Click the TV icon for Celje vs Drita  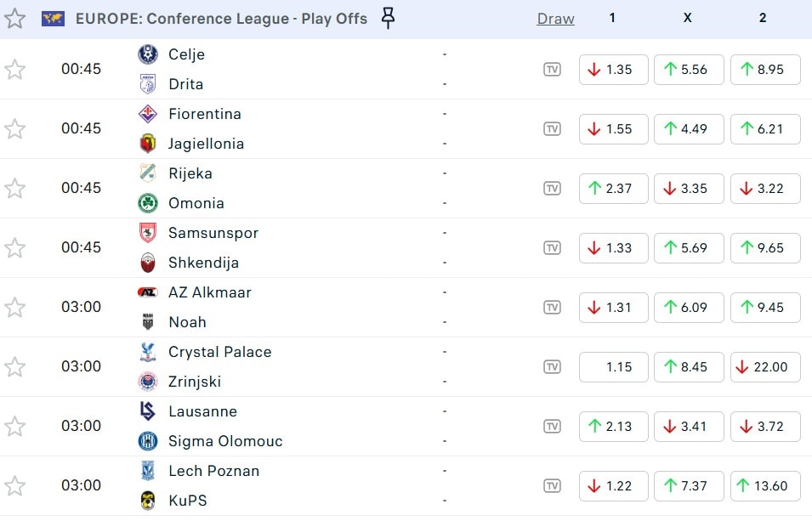[552, 70]
